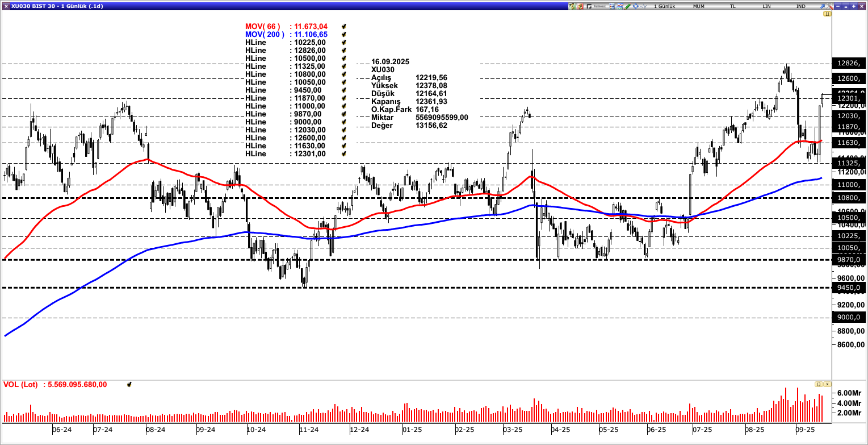Click the Forinvest logo icon
Screen dimensions: 868x445
click(596, 6)
